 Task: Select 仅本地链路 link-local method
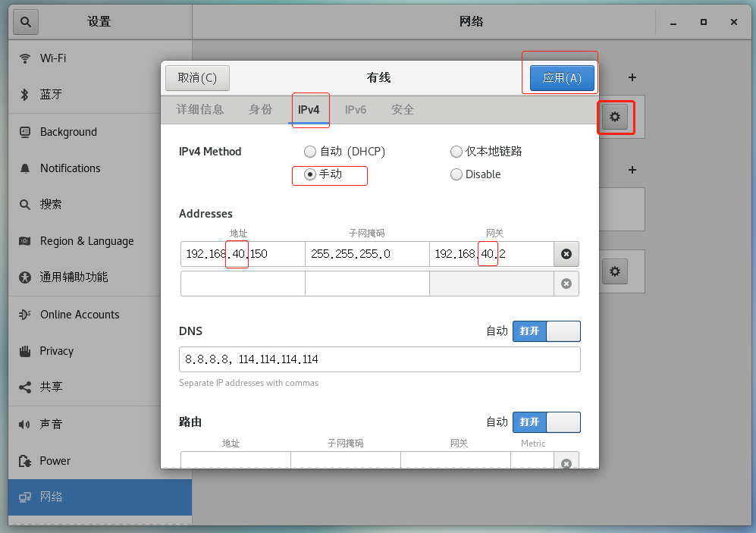tap(486, 152)
